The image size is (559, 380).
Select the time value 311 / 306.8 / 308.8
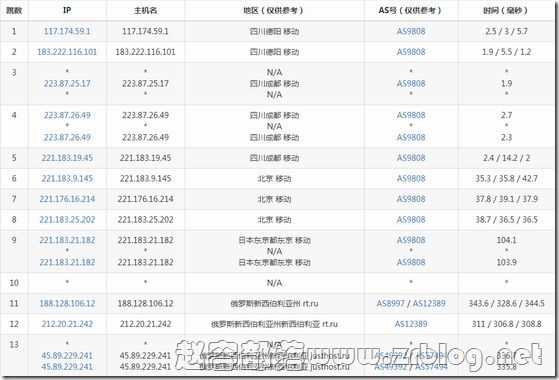[x=506, y=324]
